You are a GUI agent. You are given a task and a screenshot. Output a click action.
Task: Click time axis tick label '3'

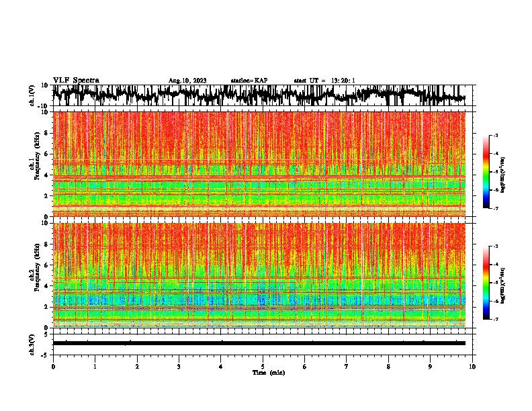(x=179, y=367)
